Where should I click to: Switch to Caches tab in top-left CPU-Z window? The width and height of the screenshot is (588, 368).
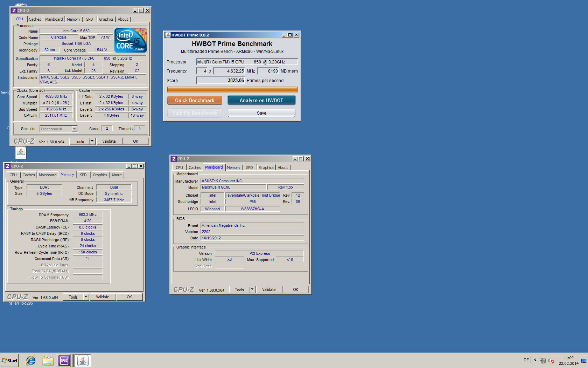coord(35,19)
